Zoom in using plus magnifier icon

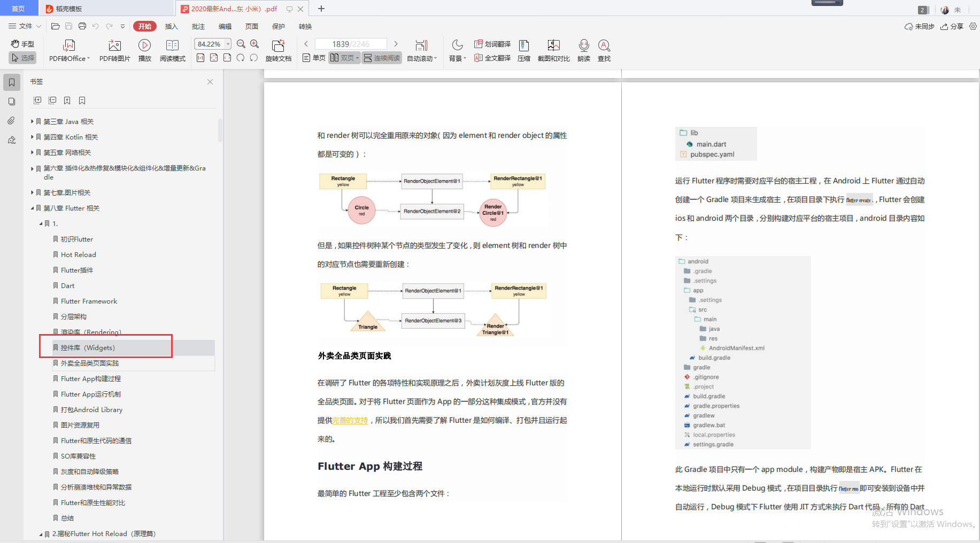254,44
